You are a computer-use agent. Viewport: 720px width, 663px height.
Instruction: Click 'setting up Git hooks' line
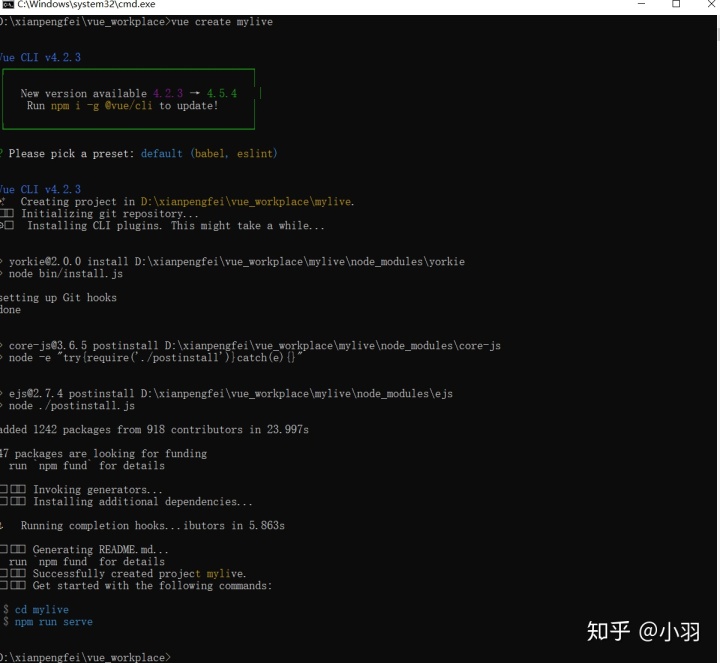pos(58,298)
